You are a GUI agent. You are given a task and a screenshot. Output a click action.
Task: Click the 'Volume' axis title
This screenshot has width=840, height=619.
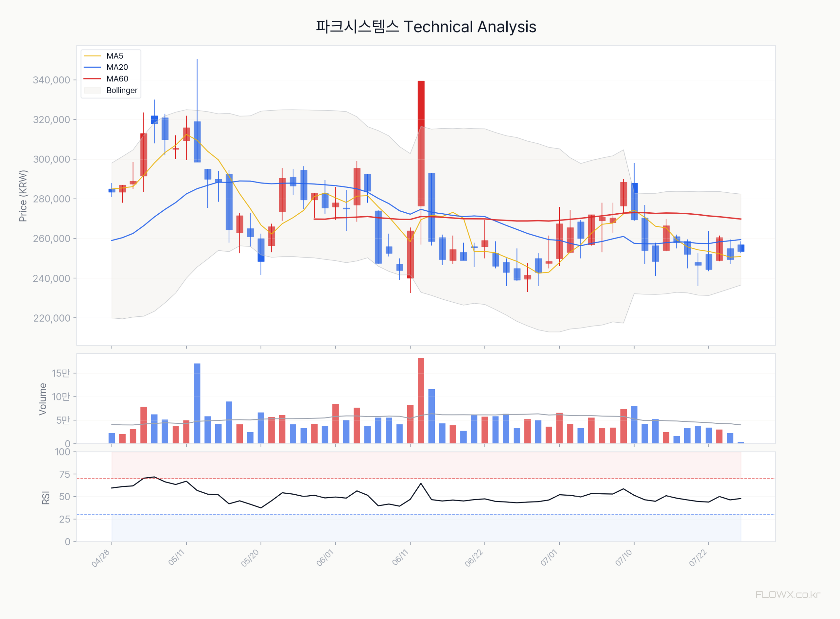click(43, 399)
